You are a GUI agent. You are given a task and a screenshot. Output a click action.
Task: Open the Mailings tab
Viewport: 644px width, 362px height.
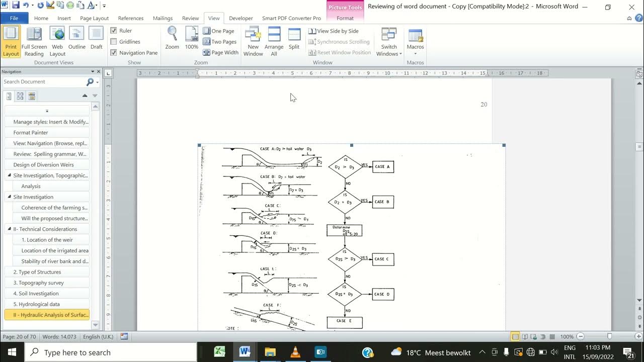(163, 18)
